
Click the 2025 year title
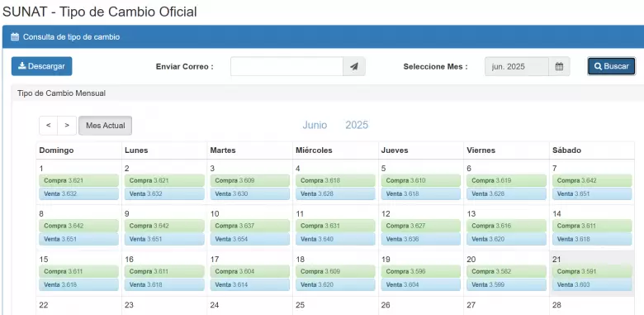[357, 125]
